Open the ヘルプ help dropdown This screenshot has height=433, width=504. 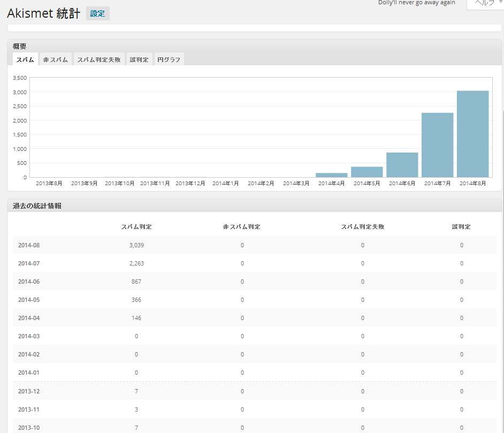pos(485,4)
